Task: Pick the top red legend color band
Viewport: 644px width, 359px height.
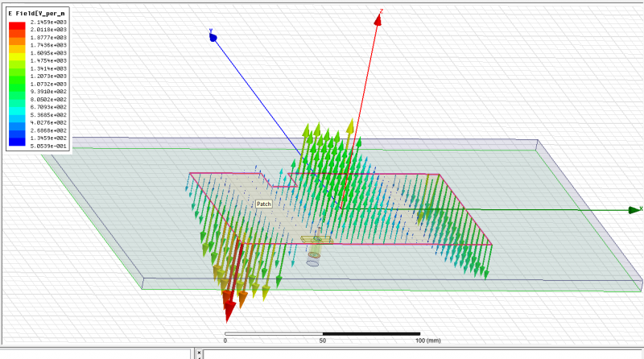Action: [17, 26]
